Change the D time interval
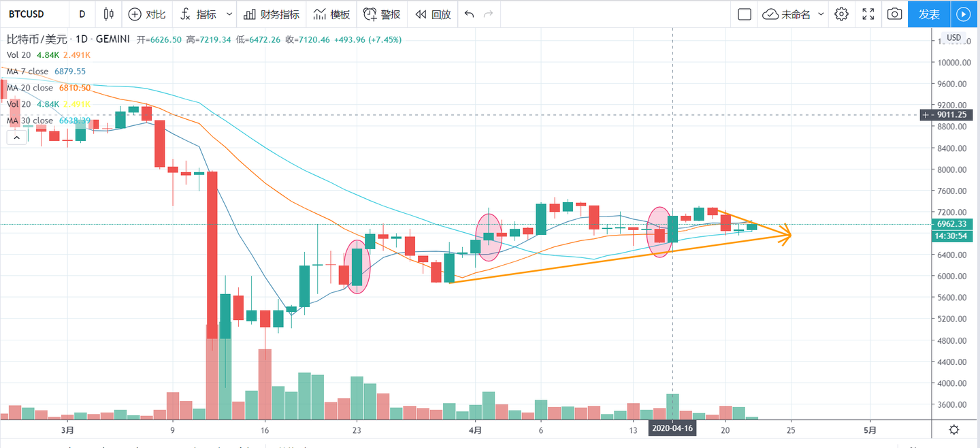Screen dimensions: 980x448 pyautogui.click(x=82, y=14)
